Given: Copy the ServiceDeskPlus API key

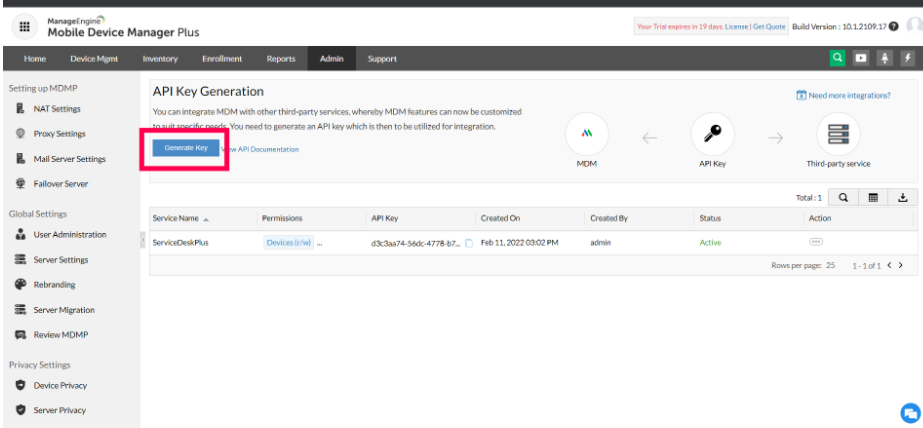Looking at the screenshot, I should click(x=469, y=243).
